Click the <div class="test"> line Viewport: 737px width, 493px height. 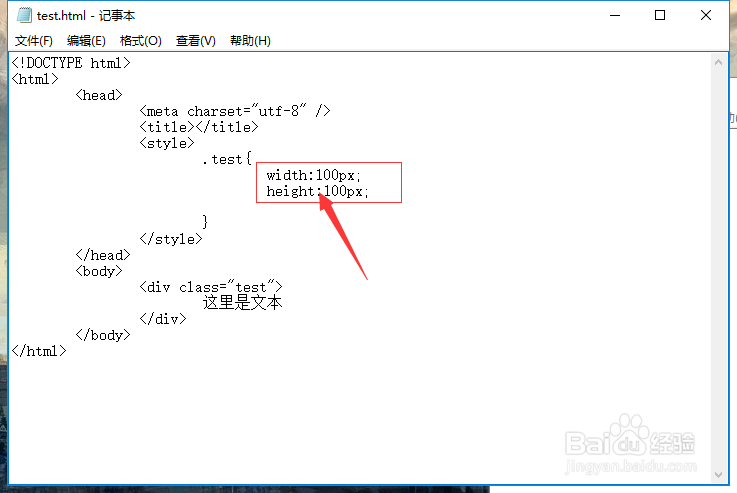(211, 287)
